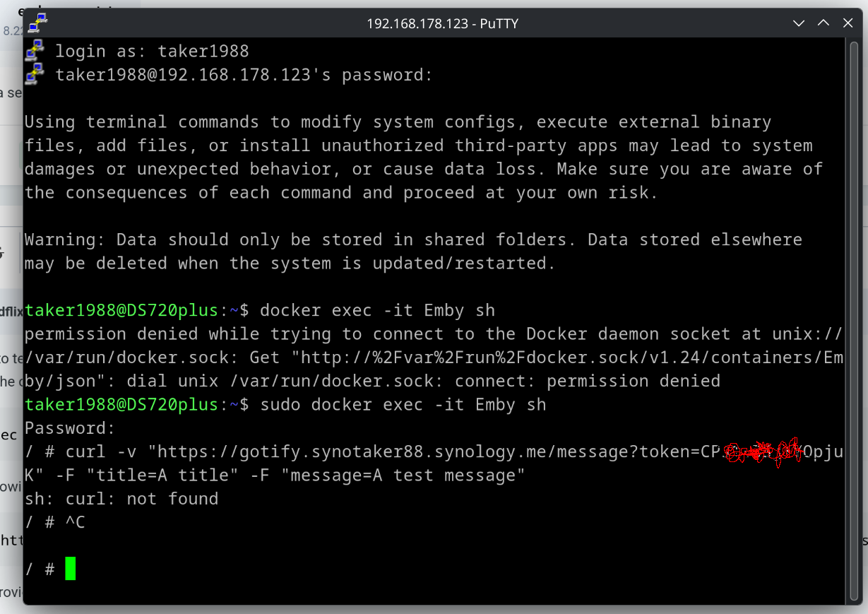Click the 'sudo docker exec -it Emby sh' command
Viewport: 868px width, 614px height.
point(403,405)
